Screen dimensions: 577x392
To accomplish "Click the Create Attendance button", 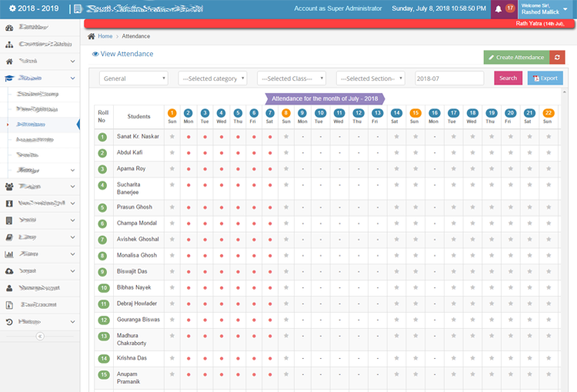I will tap(516, 58).
